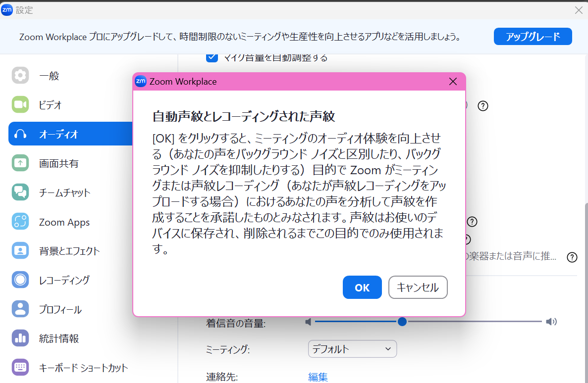Select ビデオ settings tab
This screenshot has width=588, height=383.
[70, 104]
